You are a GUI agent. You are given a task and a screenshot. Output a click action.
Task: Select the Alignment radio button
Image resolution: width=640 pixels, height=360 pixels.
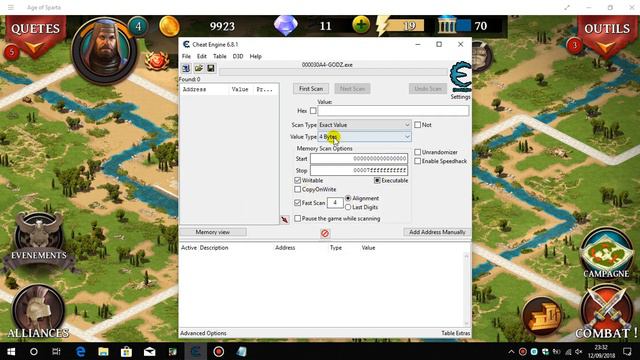[x=348, y=198]
